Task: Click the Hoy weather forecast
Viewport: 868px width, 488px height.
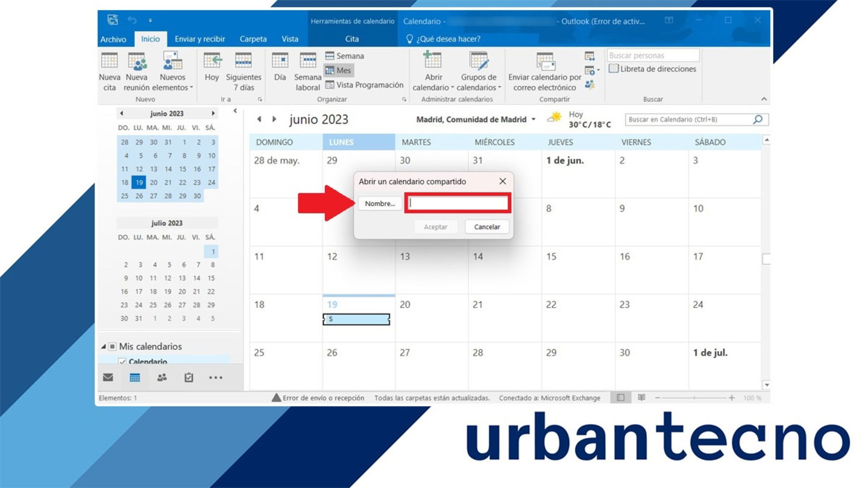Action: [579, 119]
